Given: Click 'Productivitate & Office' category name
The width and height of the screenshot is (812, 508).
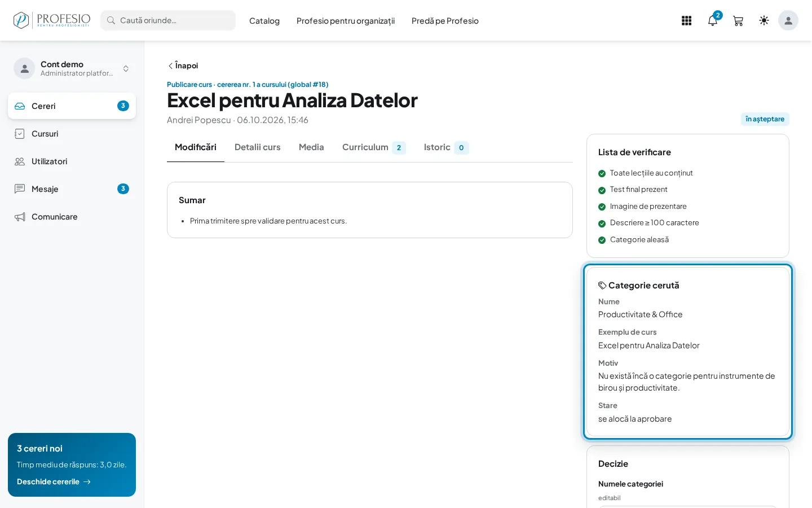Looking at the screenshot, I should 640,314.
